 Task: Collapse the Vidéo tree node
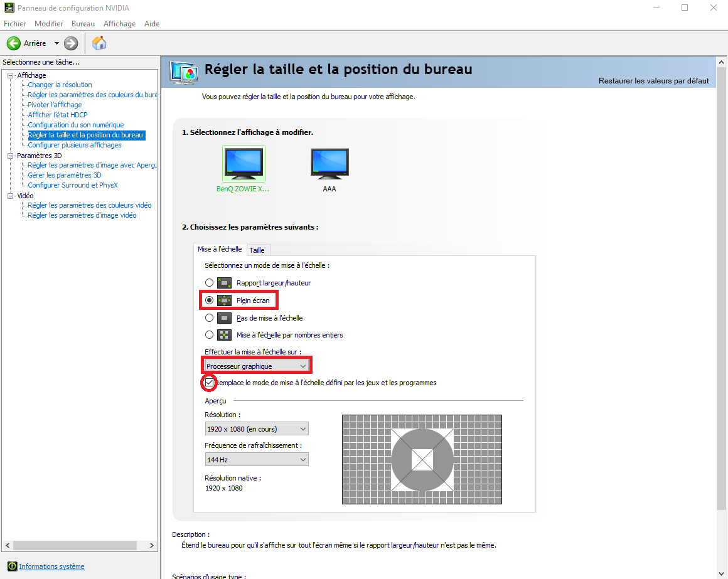click(10, 196)
